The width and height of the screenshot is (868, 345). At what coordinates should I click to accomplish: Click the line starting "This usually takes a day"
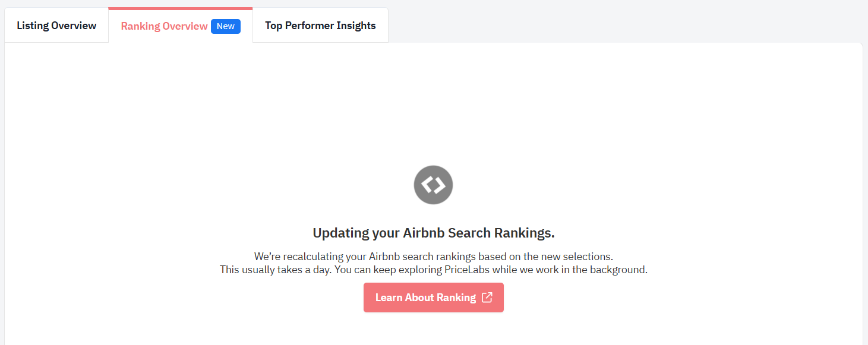click(x=434, y=270)
